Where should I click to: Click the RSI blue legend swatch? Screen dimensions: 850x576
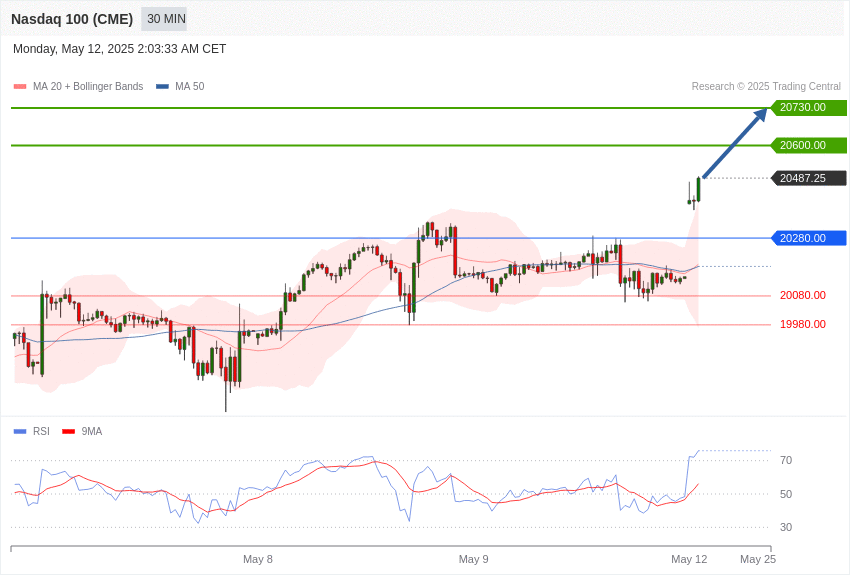coord(20,431)
